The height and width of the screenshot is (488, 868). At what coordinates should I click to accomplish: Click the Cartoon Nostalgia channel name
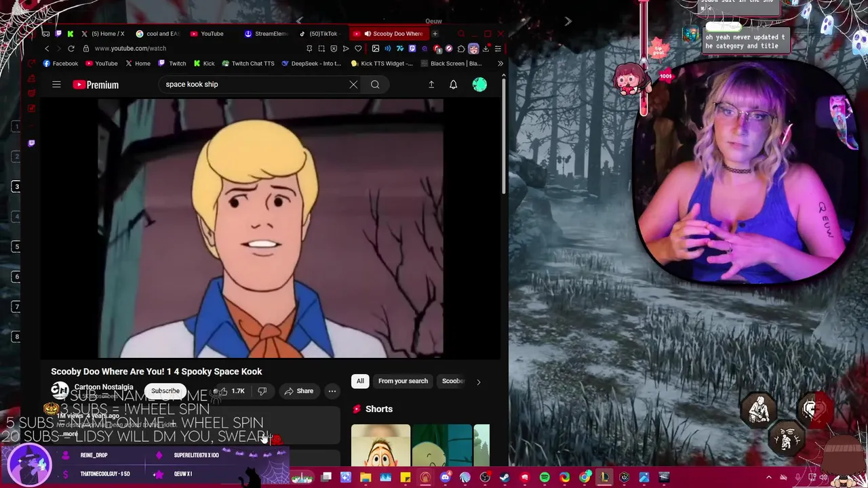pos(104,387)
